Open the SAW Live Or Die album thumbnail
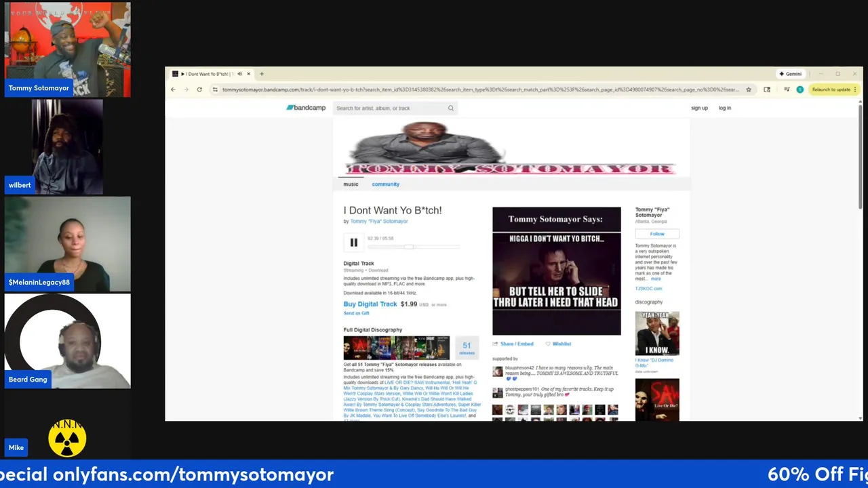The width and height of the screenshot is (868, 488). [657, 399]
